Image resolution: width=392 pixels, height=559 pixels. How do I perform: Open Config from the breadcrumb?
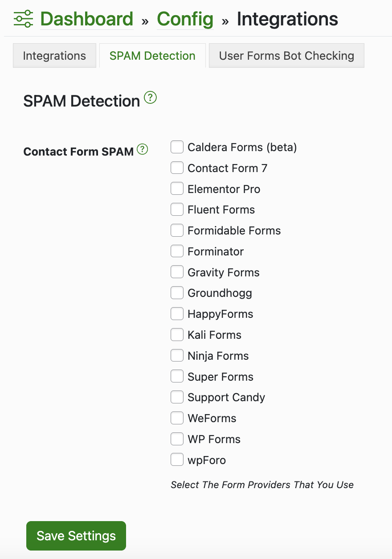tap(185, 19)
